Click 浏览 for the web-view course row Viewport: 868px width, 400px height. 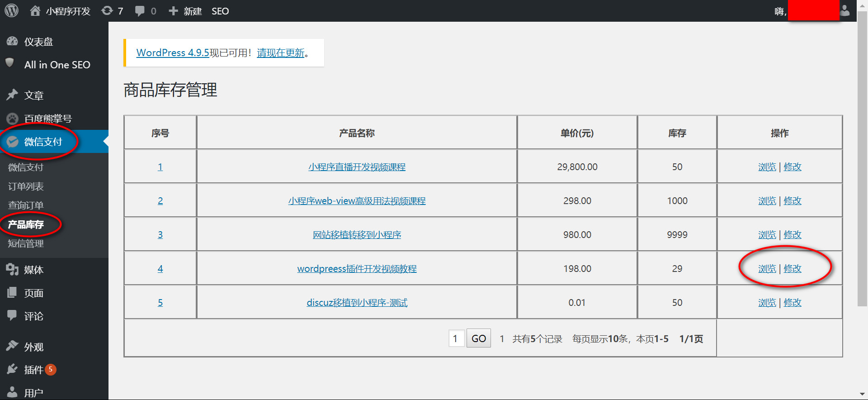tap(767, 201)
